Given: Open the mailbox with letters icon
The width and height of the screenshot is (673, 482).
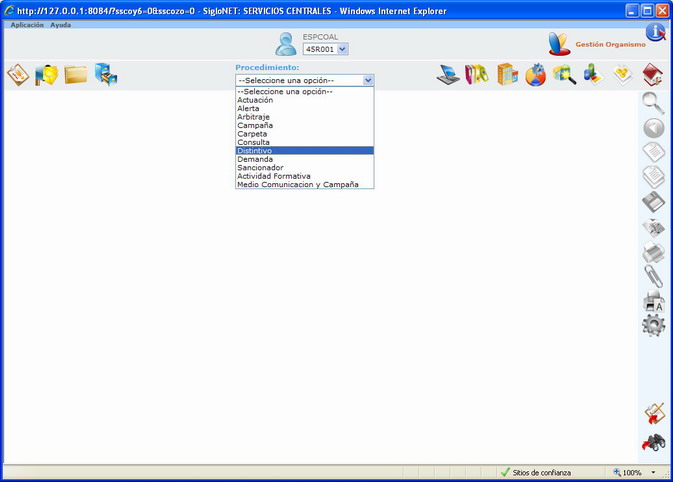Looking at the screenshot, I should pos(47,75).
